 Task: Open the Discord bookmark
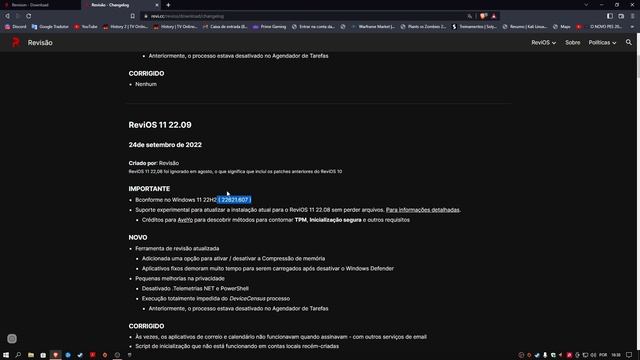tap(16, 27)
